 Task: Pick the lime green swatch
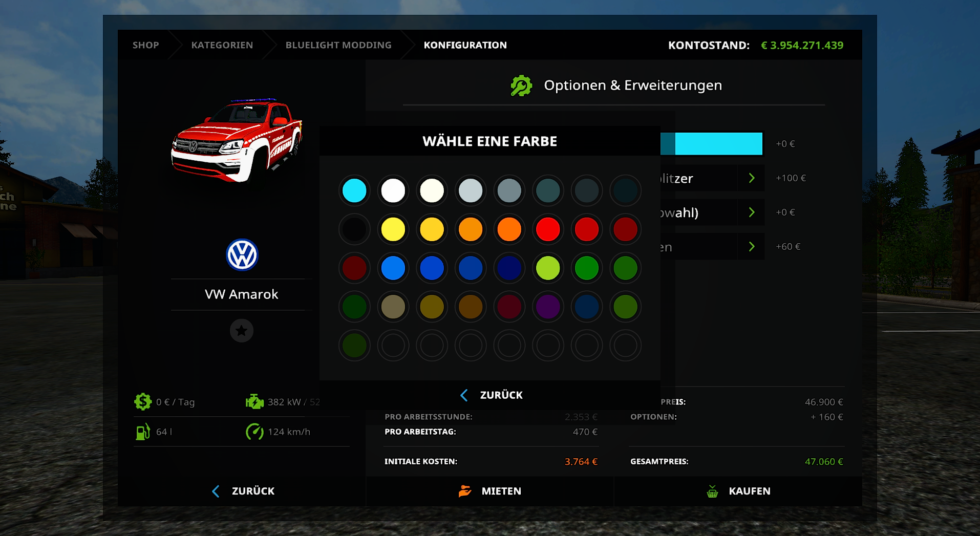548,268
